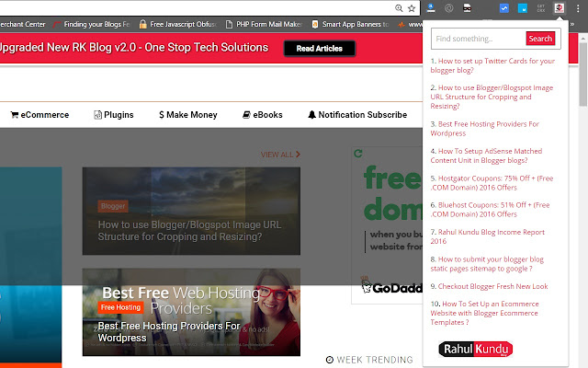The width and height of the screenshot is (588, 368).
Task: Bookmark this page with the star icon
Action: 412,8
